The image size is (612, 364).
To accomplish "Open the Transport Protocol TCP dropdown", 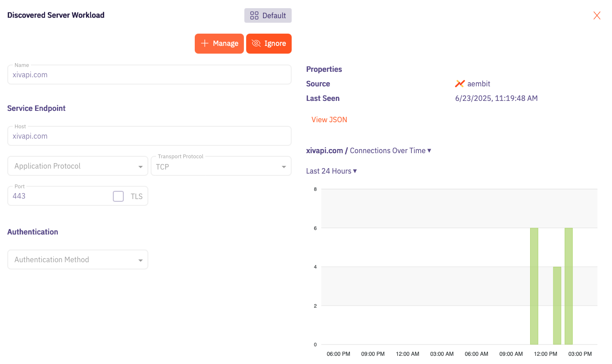I will click(221, 166).
